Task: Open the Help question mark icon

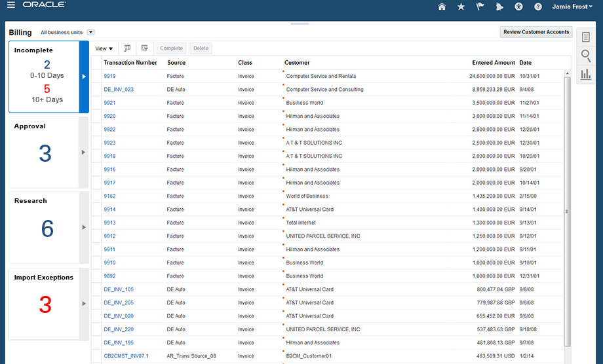Action: click(x=538, y=7)
